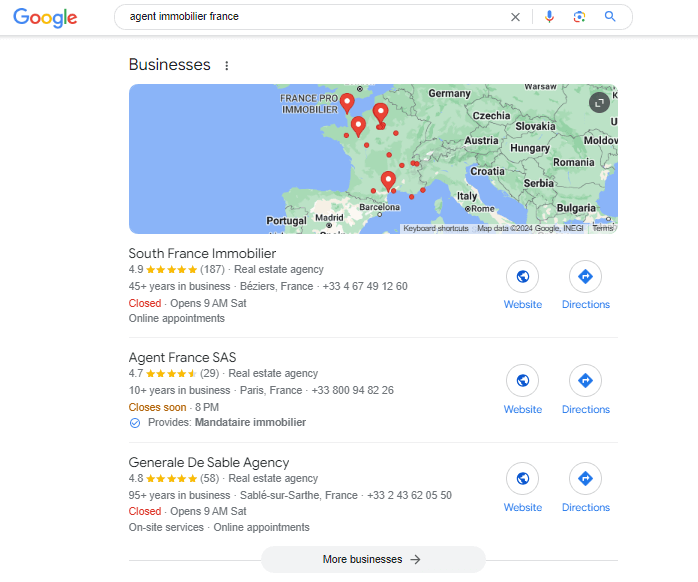698x582 pixels.
Task: Clear the search box text
Action: click(x=516, y=17)
